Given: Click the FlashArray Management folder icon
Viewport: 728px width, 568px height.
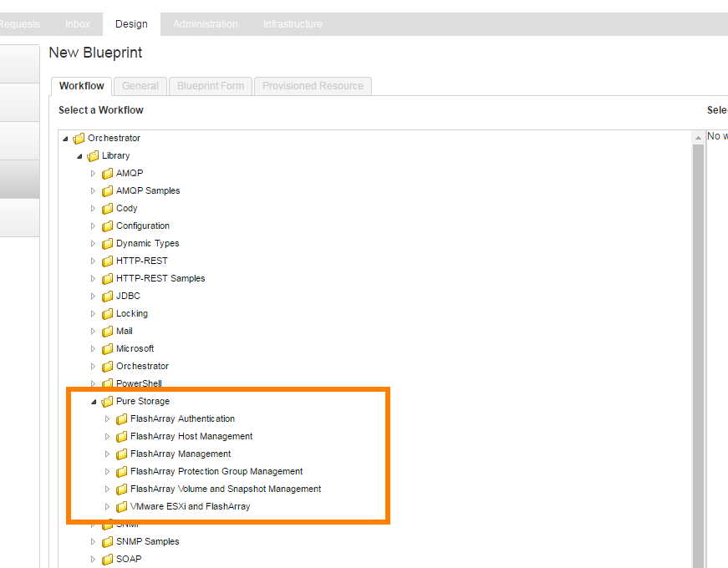Looking at the screenshot, I should point(122,454).
